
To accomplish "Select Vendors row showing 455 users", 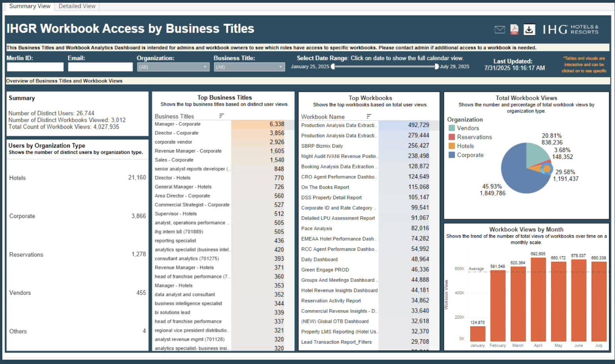I will [x=78, y=293].
